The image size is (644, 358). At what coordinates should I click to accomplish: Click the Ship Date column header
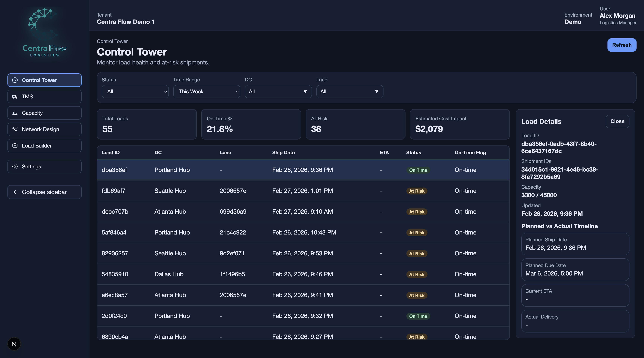pyautogui.click(x=283, y=153)
